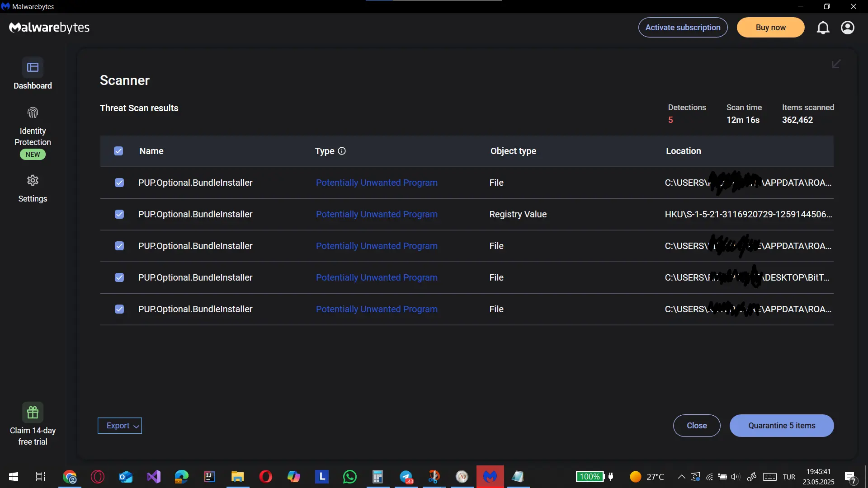Uncheck the third detection row checkbox
The image size is (868, 488).
coord(119,246)
